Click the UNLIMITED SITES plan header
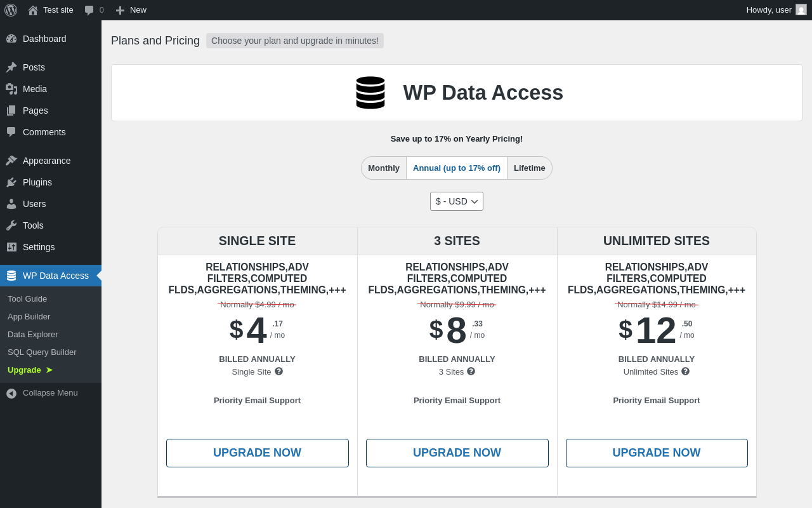 (x=657, y=241)
